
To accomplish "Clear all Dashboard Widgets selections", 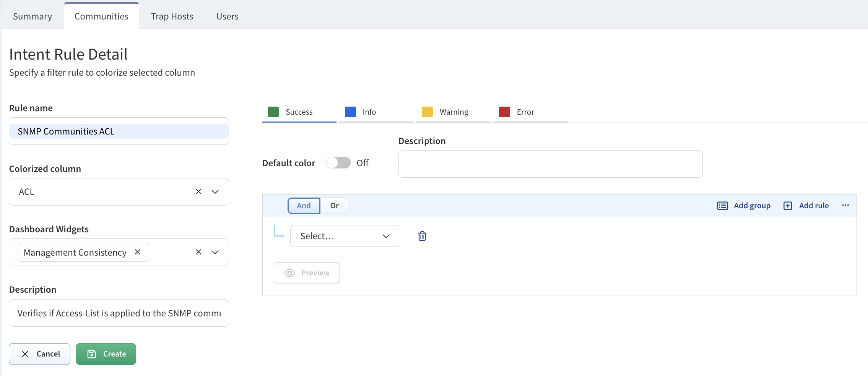I will click(x=198, y=252).
